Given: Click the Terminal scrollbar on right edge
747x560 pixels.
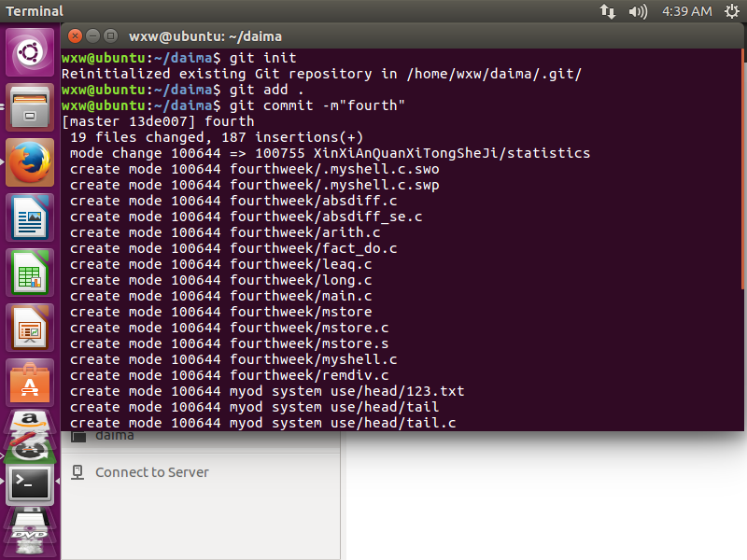Looking at the screenshot, I should pyautogui.click(x=743, y=169).
